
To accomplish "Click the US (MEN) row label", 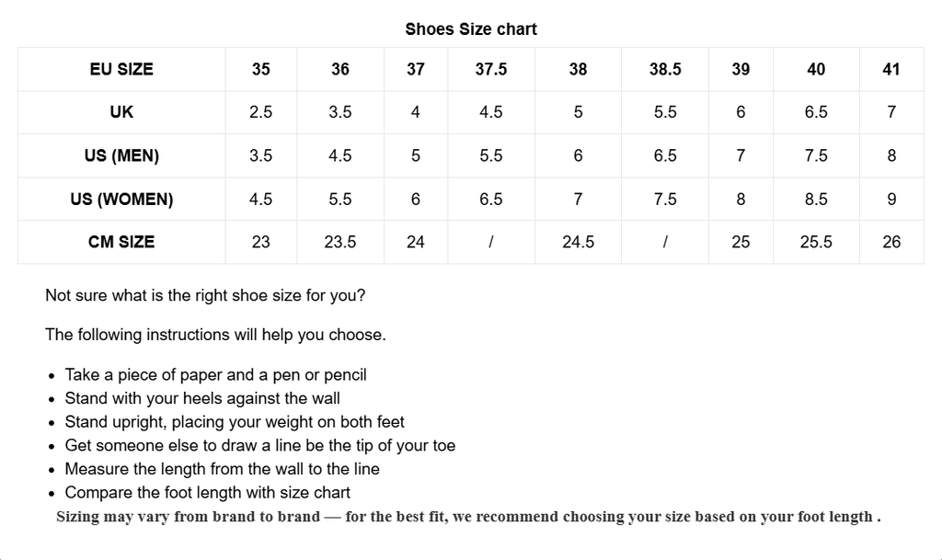I will 121,155.
